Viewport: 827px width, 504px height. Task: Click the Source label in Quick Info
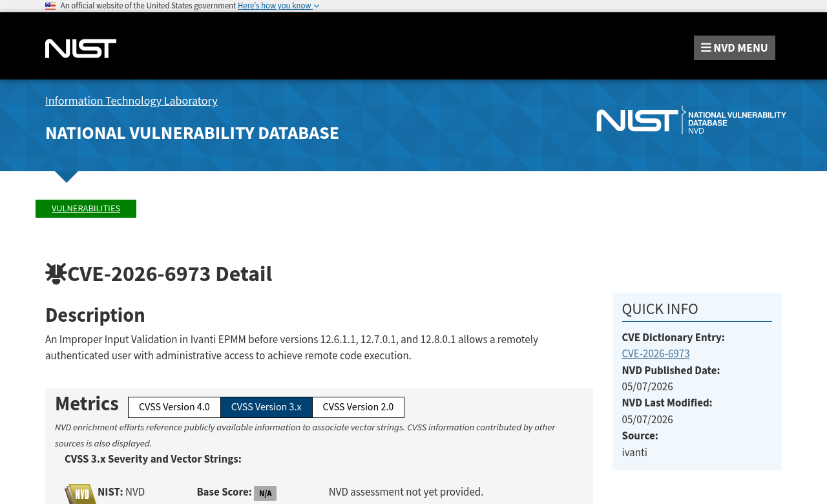tap(640, 436)
